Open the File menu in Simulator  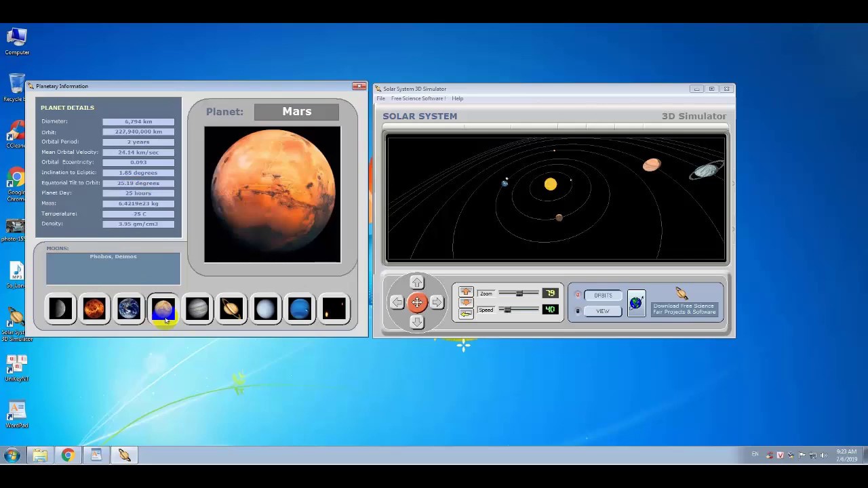tap(381, 99)
